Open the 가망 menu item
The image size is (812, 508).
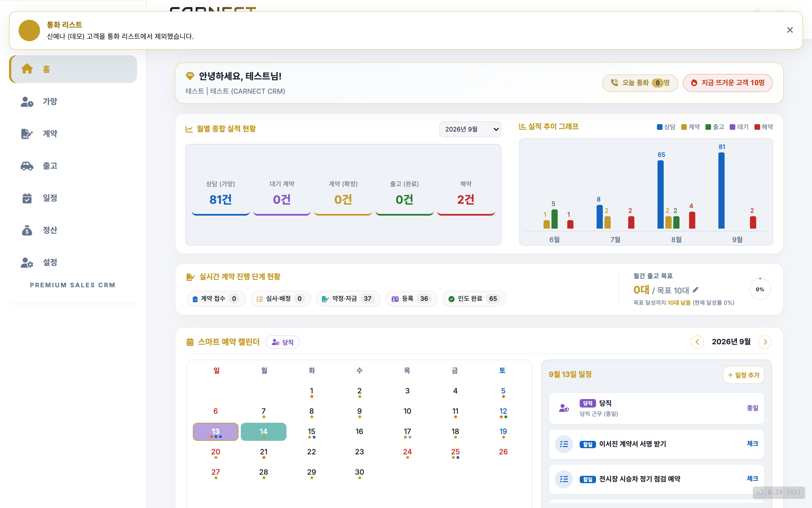[73, 102]
